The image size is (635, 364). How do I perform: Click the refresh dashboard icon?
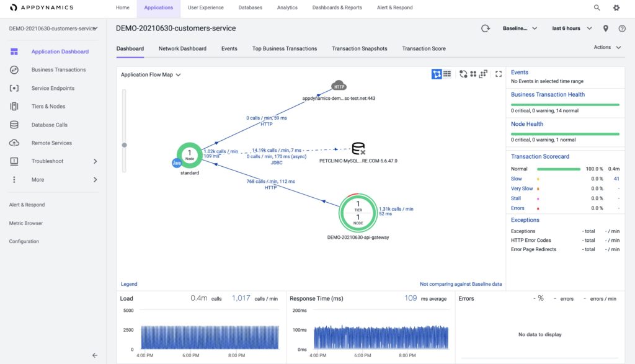pyautogui.click(x=486, y=29)
